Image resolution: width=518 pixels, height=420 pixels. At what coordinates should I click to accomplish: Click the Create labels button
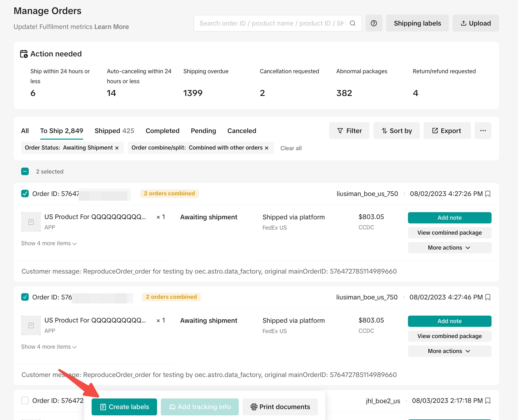coord(124,407)
